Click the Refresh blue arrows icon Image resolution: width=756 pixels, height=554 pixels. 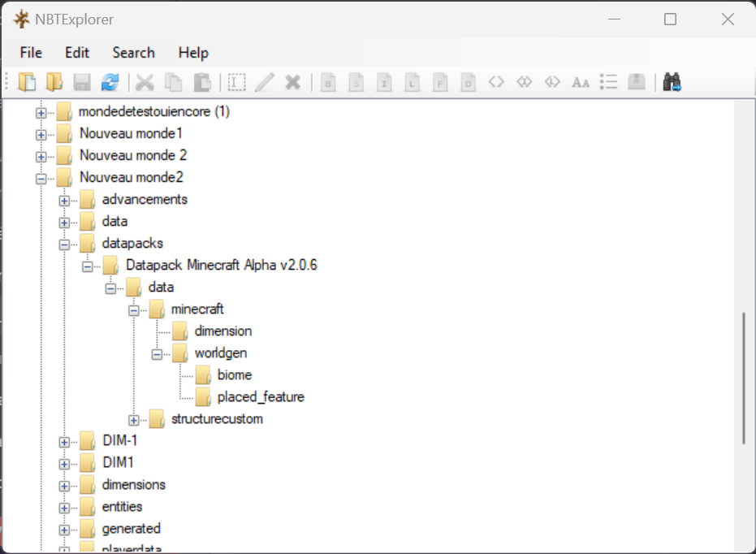coord(109,82)
